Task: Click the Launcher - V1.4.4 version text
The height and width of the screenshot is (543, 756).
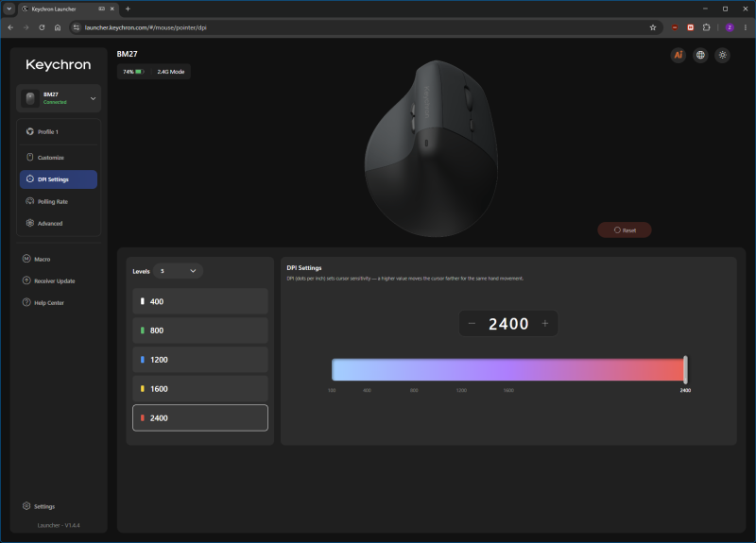Action: (x=59, y=525)
